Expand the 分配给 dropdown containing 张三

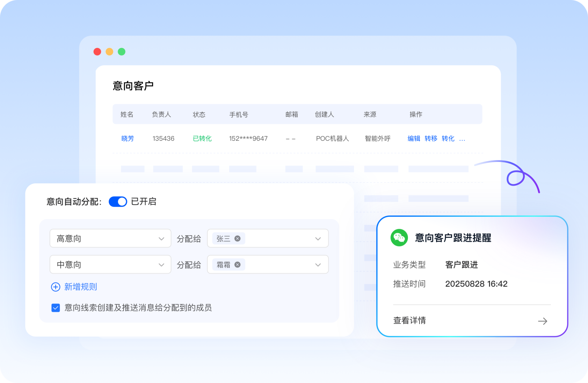tap(318, 238)
